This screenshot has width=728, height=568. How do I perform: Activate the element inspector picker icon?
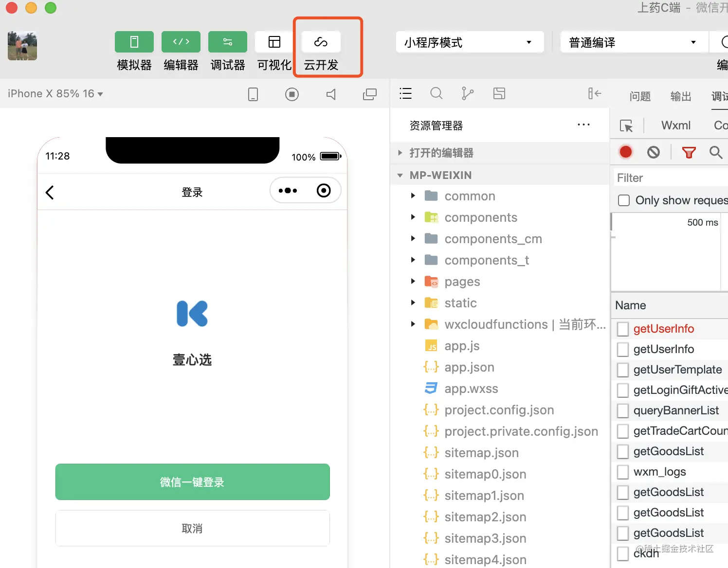click(x=626, y=126)
